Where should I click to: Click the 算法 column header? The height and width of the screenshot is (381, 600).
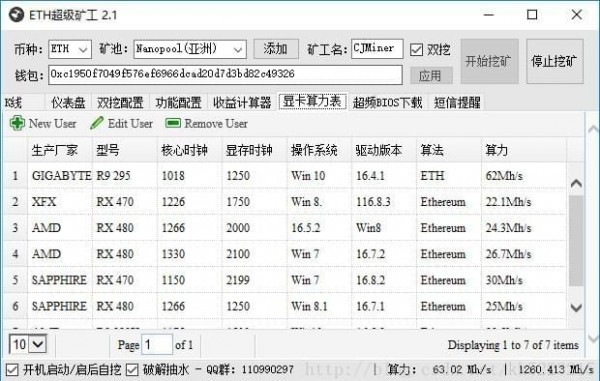449,150
